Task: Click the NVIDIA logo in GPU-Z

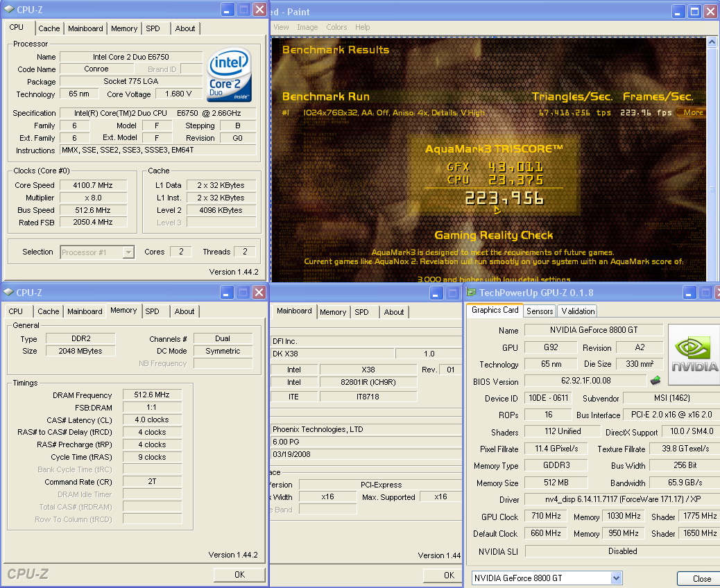Action: [x=694, y=355]
